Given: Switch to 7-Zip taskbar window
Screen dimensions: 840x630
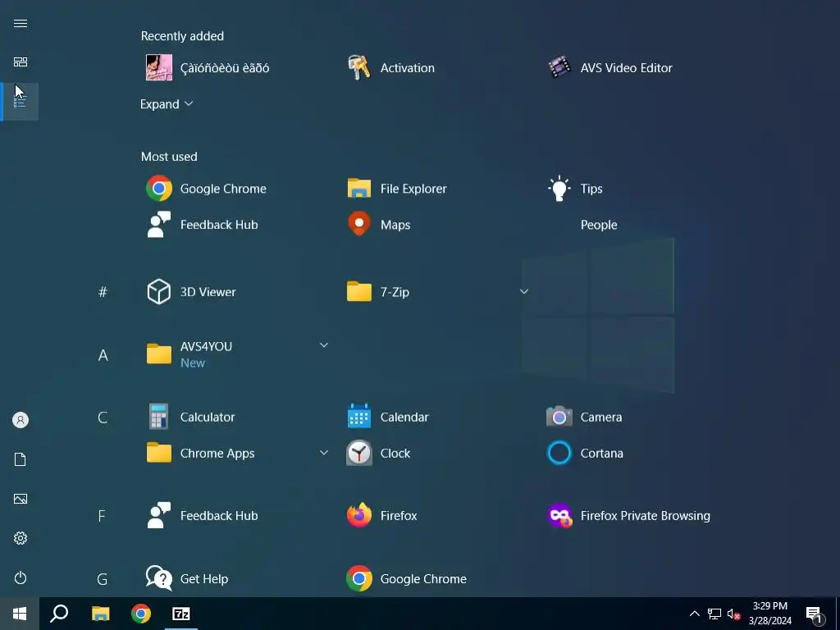Looking at the screenshot, I should (181, 614).
